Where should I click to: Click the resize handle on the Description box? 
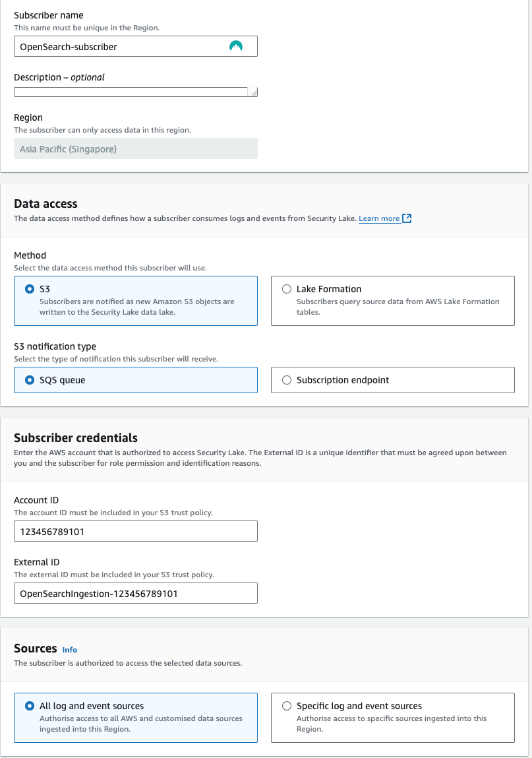[x=253, y=92]
